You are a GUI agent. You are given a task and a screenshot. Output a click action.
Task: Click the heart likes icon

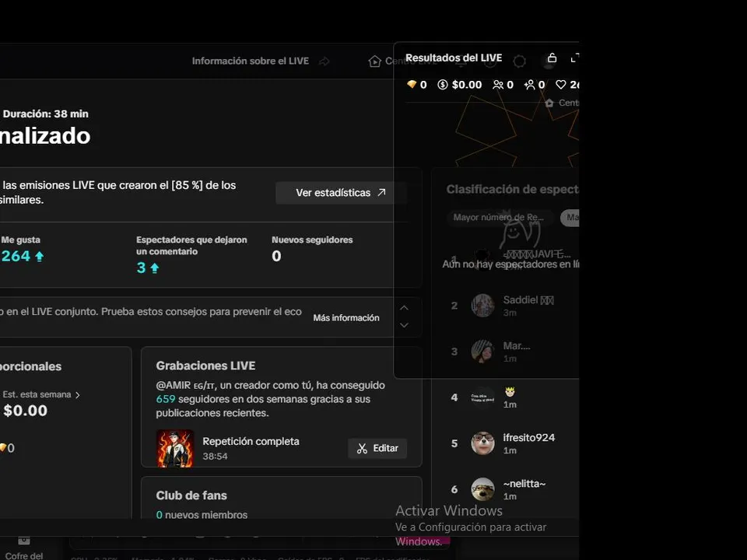[561, 85]
